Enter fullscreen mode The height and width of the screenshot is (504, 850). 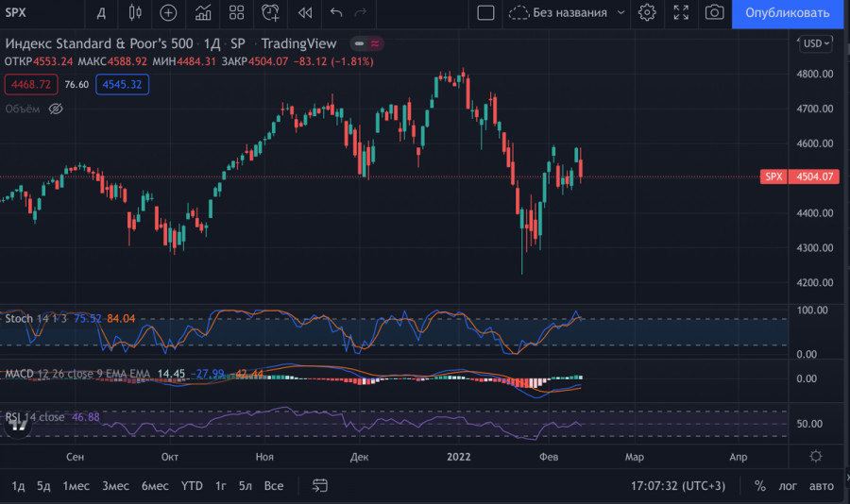pos(681,12)
